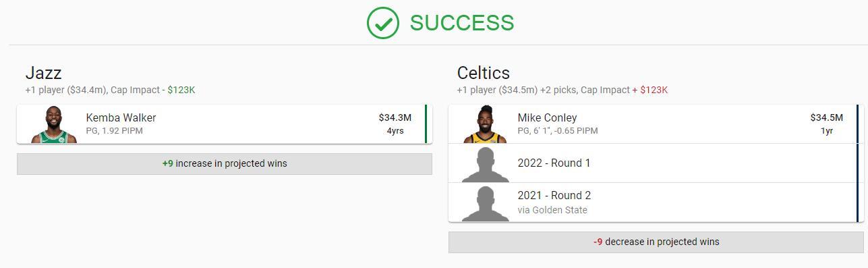
Task: Click the Jazz team heading
Action: pyautogui.click(x=43, y=73)
